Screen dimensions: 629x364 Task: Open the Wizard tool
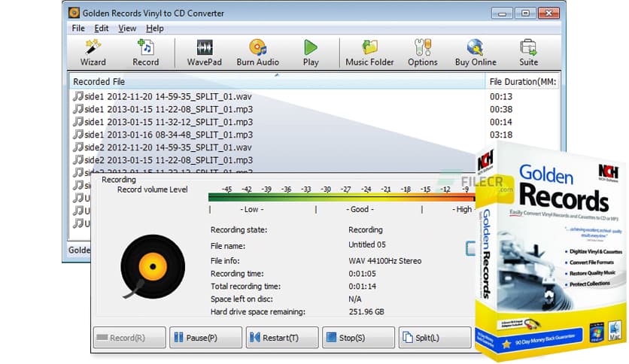93,53
